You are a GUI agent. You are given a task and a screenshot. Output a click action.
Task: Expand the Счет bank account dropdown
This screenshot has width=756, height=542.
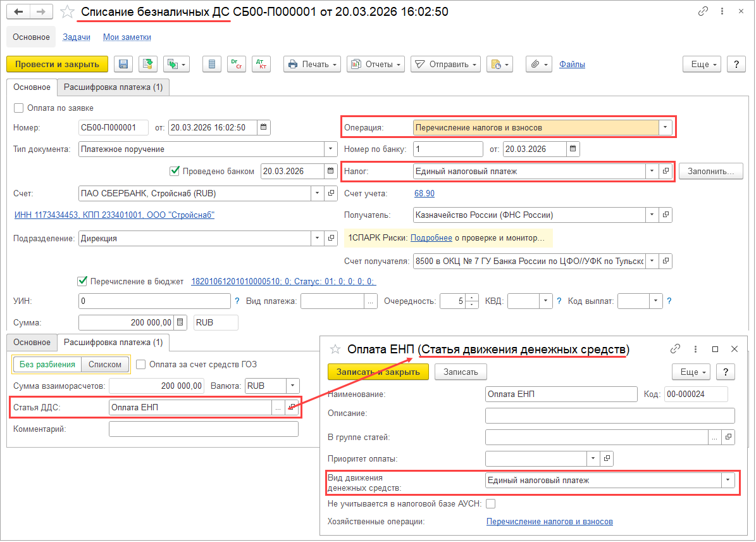point(317,193)
